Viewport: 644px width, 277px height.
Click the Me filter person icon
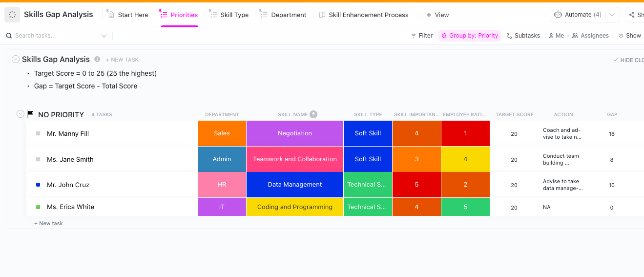point(551,36)
